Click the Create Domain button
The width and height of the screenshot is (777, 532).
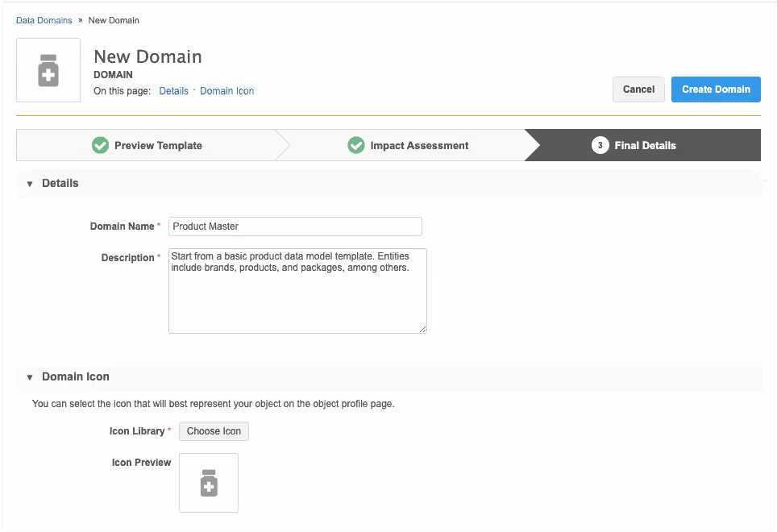716,89
